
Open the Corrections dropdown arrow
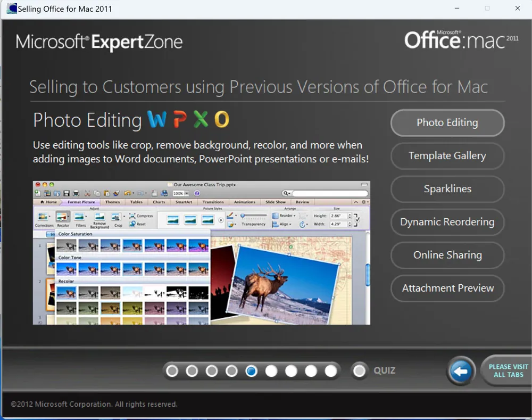49,217
